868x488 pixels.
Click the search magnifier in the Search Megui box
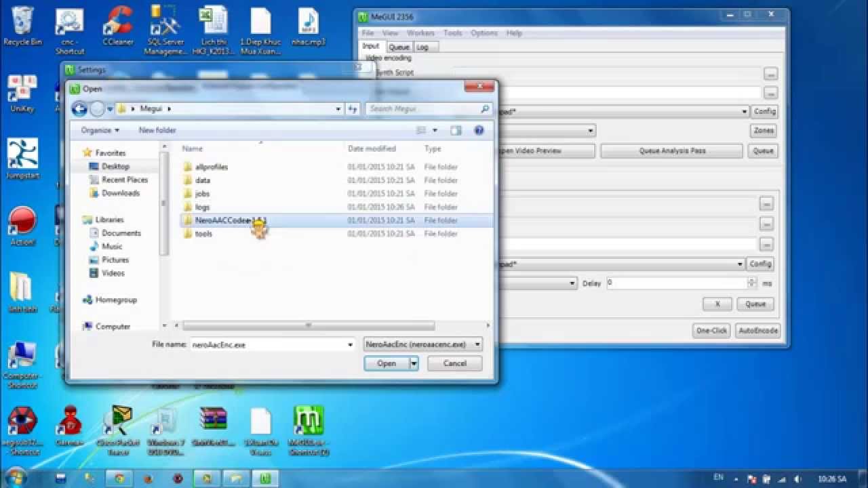tap(485, 108)
